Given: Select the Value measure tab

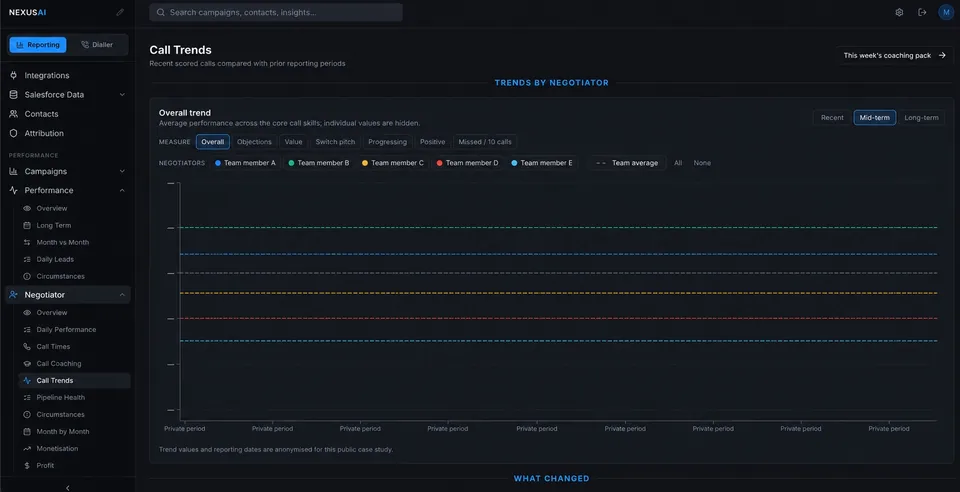Looking at the screenshot, I should (293, 142).
